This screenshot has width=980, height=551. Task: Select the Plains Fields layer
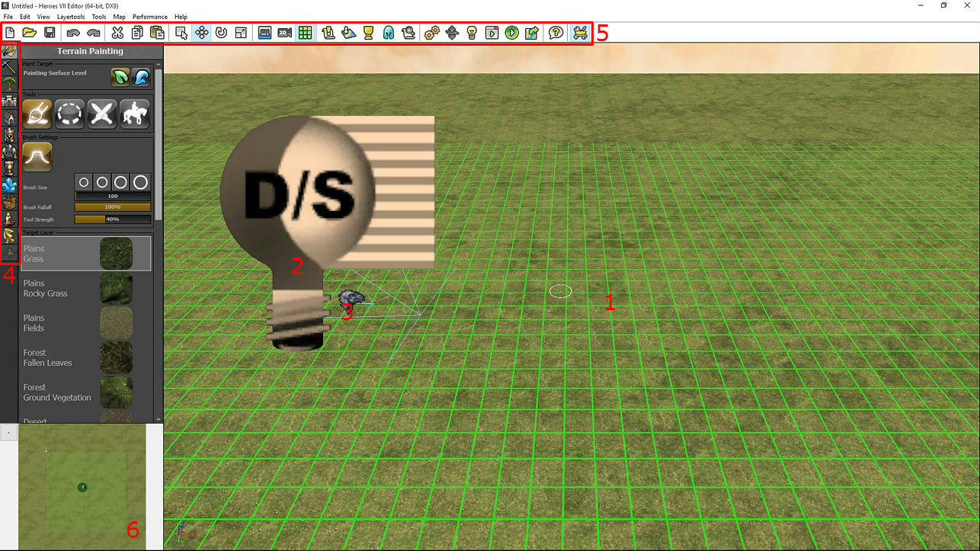tap(86, 323)
